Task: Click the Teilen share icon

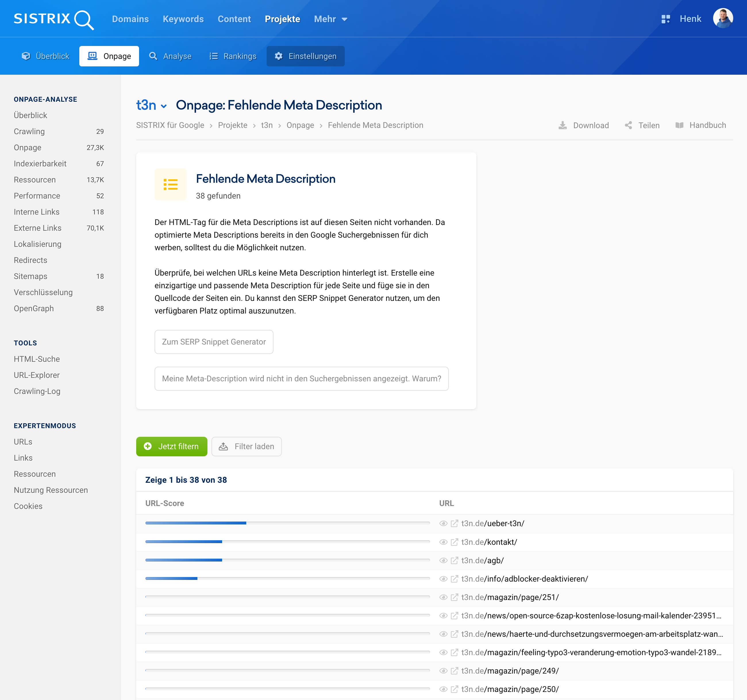Action: pos(628,125)
